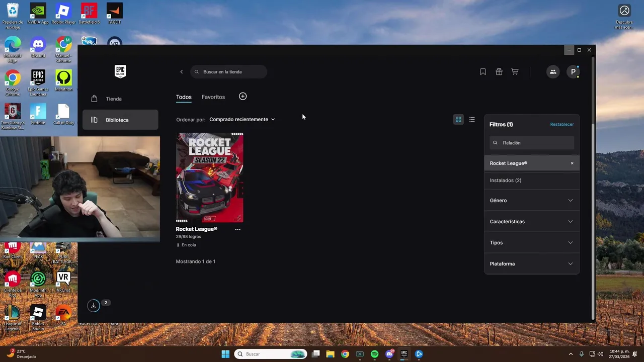This screenshot has height=362, width=644.
Task: Open the weather widget showing 23°C
Action: [x=21, y=354]
